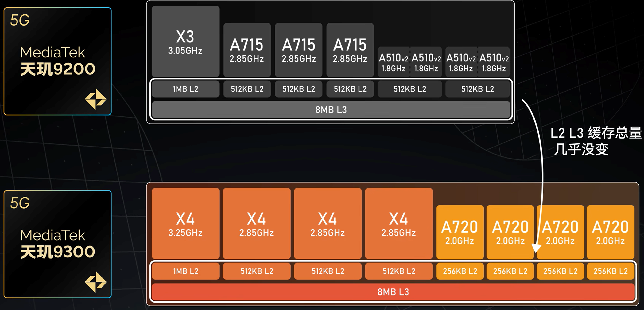
Task: Select the rightmost A720 2.0GHz core block
Action: [610, 232]
